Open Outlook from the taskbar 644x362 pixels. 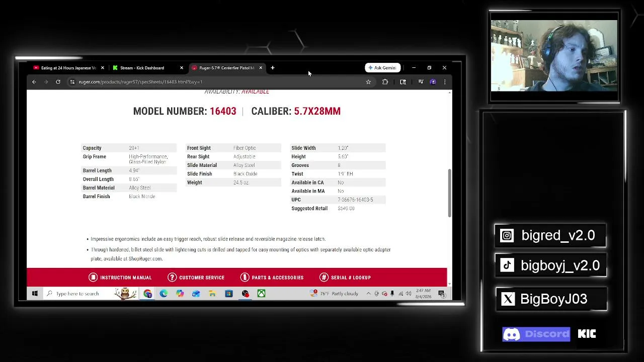tap(196, 294)
